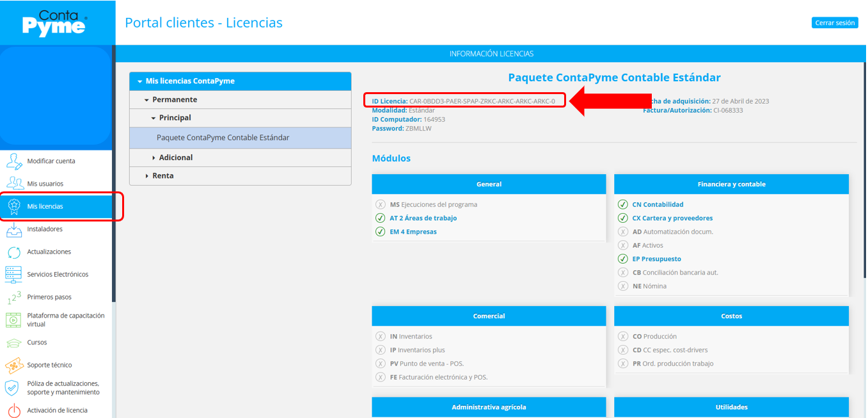Click the Soporte técnico ticket icon
The width and height of the screenshot is (868, 418).
click(14, 365)
